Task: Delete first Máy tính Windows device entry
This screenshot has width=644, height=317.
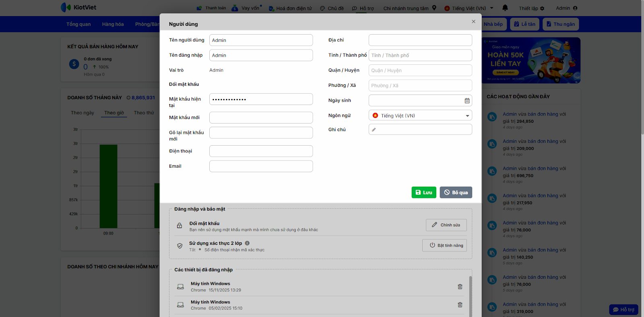Action: tap(460, 287)
